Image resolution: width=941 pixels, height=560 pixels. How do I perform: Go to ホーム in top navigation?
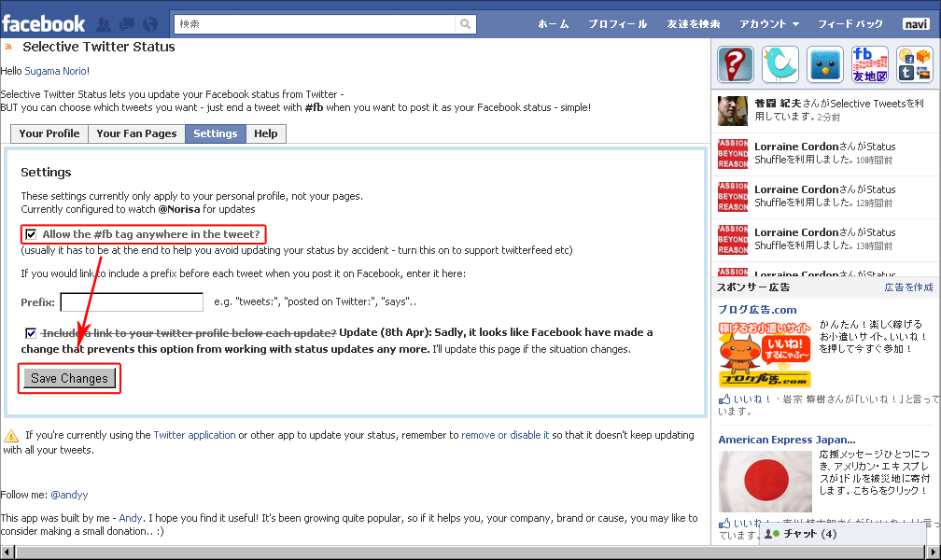553,24
